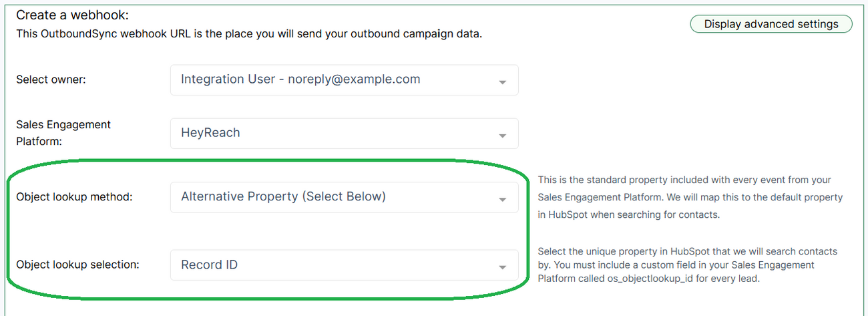Click the Display advanced settings button

[x=771, y=24]
